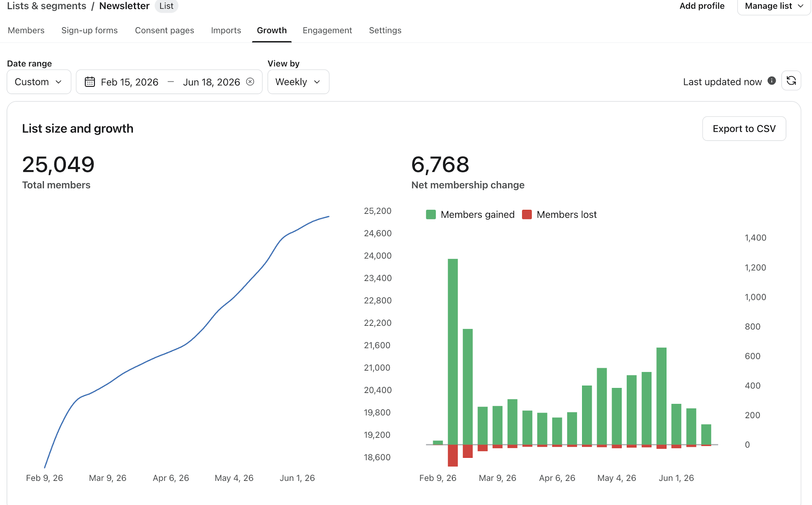Click the Jun 18, 2026 end date
Image resolution: width=812 pixels, height=505 pixels.
211,82
